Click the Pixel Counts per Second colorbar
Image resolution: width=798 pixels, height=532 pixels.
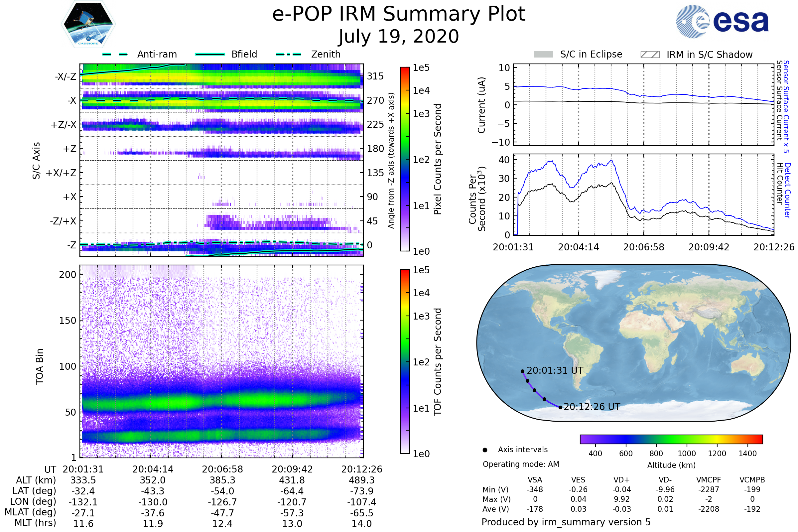pos(405,159)
